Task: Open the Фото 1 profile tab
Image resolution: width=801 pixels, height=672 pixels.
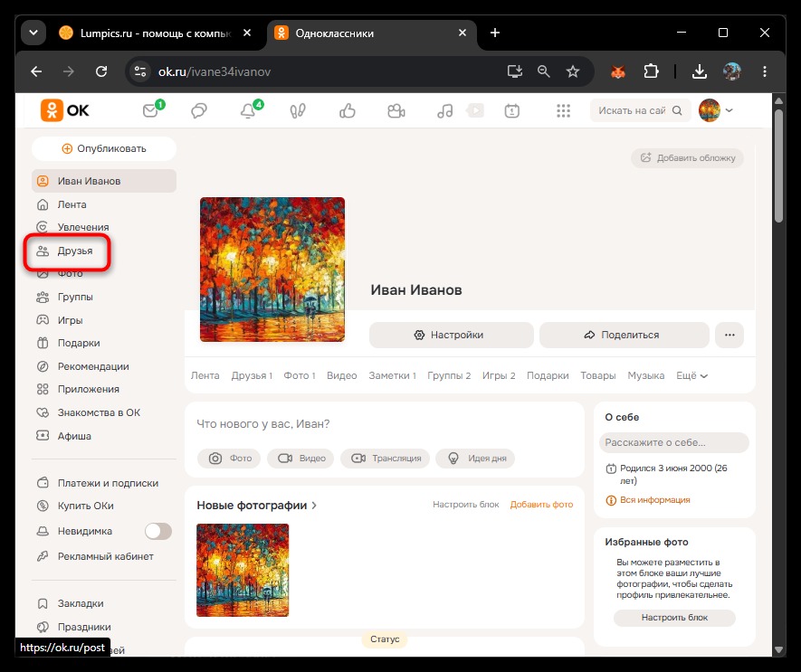Action: point(300,376)
